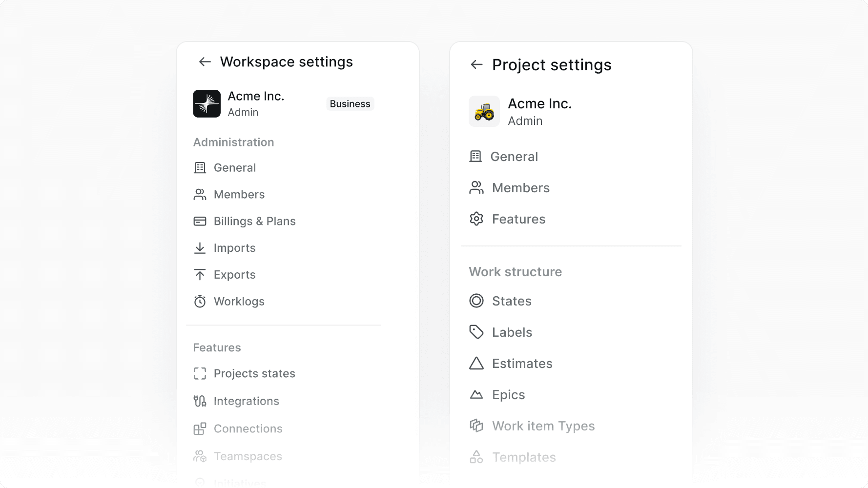The height and width of the screenshot is (488, 868).
Task: Click the Imports download icon
Action: click(200, 247)
